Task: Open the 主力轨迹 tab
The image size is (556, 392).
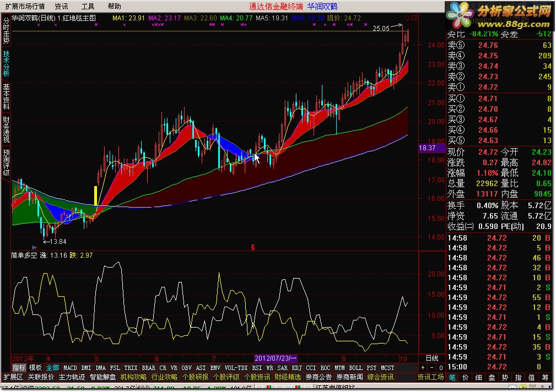Action: [72, 377]
